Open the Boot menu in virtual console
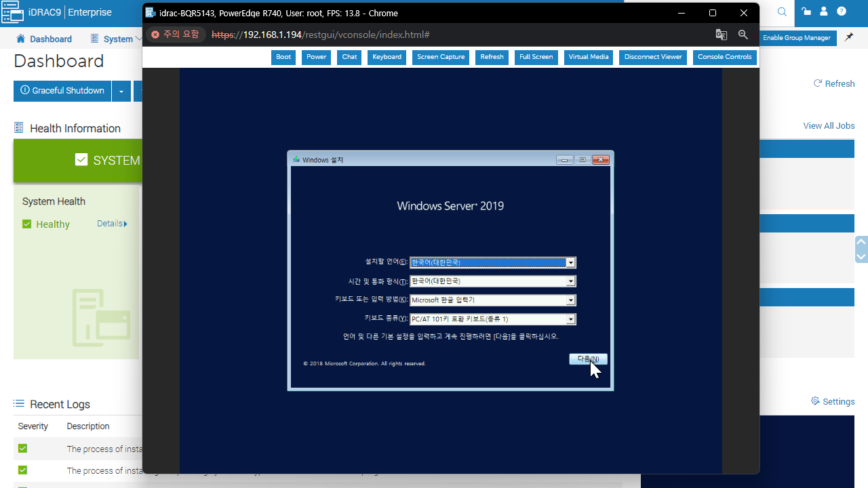This screenshot has width=868, height=488. [283, 57]
